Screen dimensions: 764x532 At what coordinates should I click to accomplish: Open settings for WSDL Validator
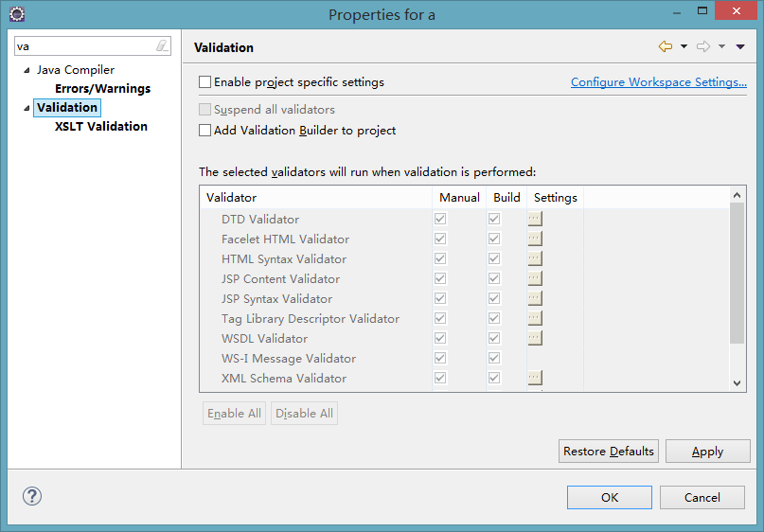[535, 338]
